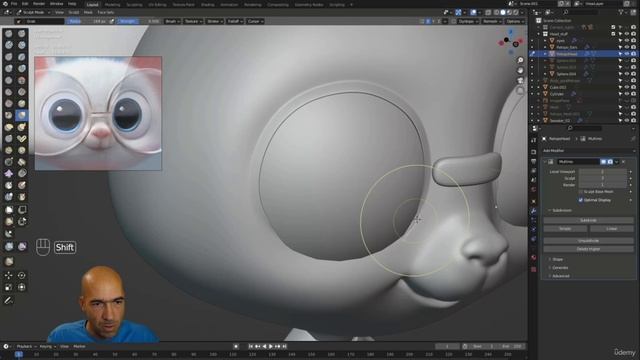Open the outliner filter funnel
Image resolution: width=640 pixels, height=360 pixels.
tap(621, 13)
